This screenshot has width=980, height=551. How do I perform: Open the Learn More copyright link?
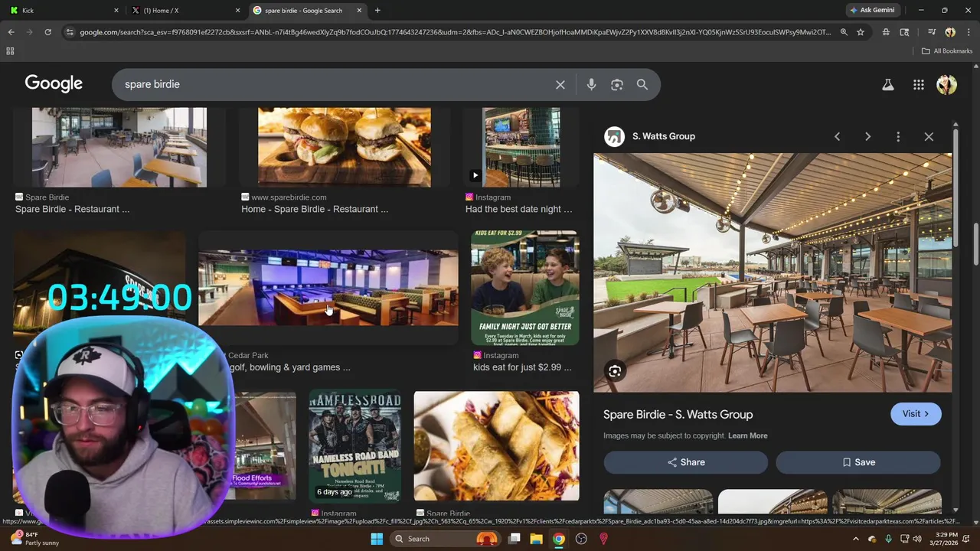(x=747, y=435)
